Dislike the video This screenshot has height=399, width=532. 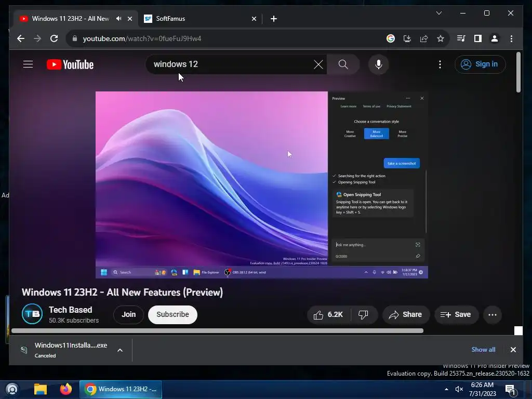pyautogui.click(x=363, y=315)
